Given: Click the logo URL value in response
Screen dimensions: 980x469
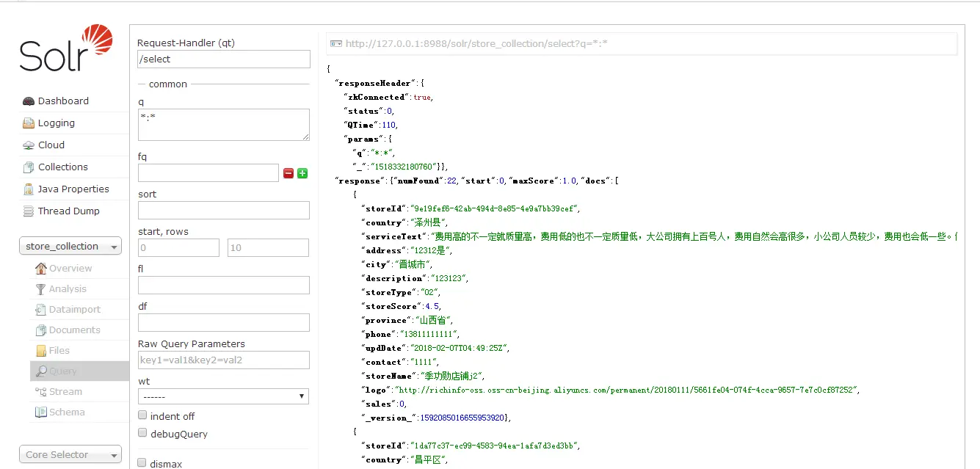Looking at the screenshot, I should coord(625,390).
